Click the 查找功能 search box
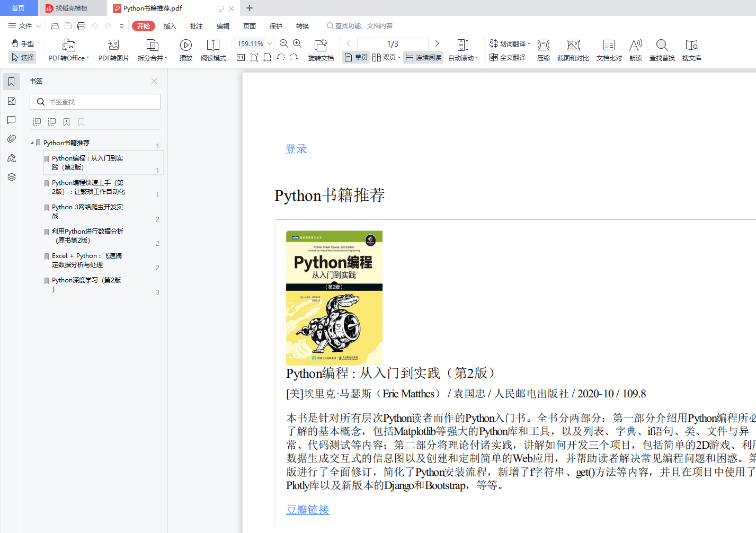The image size is (756, 533). (360, 26)
